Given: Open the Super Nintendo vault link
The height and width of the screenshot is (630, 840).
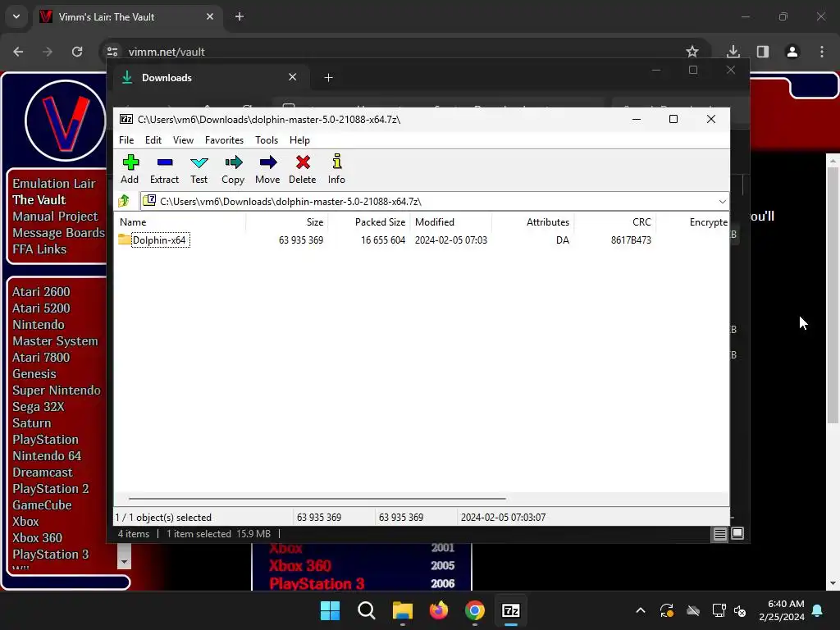Looking at the screenshot, I should [57, 390].
